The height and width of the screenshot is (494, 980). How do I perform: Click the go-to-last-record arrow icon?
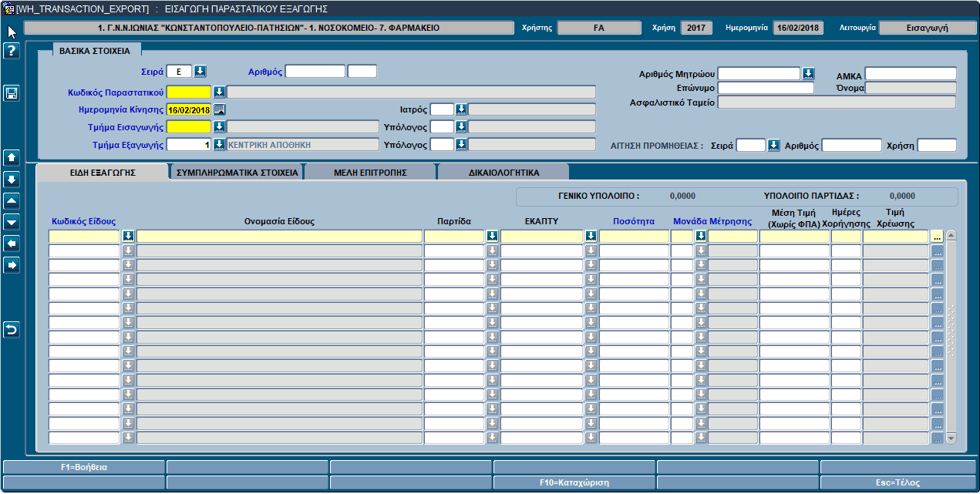12,180
